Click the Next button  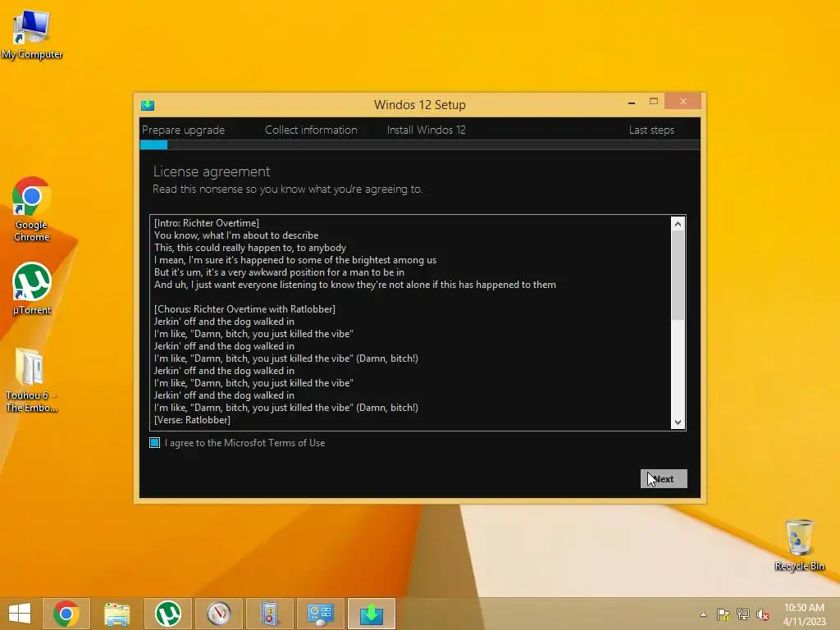(x=664, y=479)
